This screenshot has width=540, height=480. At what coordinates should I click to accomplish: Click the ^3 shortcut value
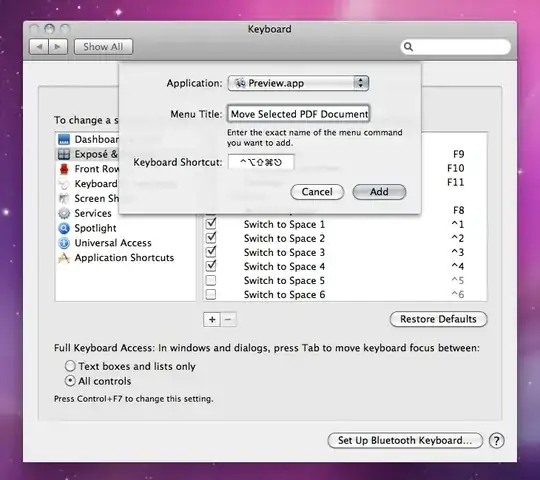(458, 252)
